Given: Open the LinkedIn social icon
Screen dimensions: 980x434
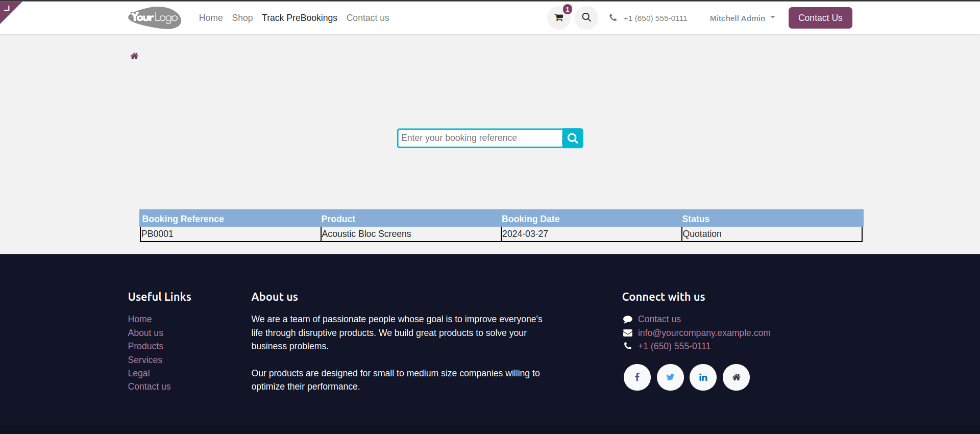Looking at the screenshot, I should tap(703, 377).
